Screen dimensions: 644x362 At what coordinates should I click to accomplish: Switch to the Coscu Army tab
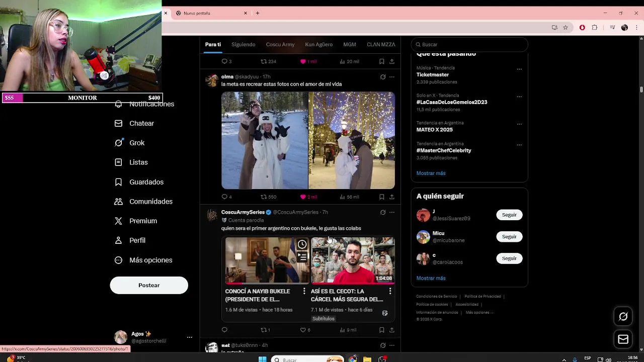tap(280, 44)
